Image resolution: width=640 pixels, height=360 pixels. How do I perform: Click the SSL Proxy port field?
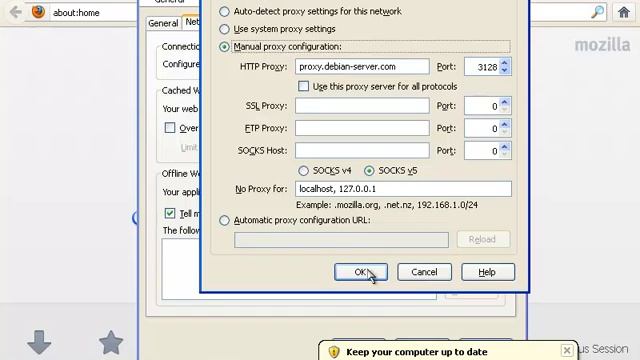(482, 106)
